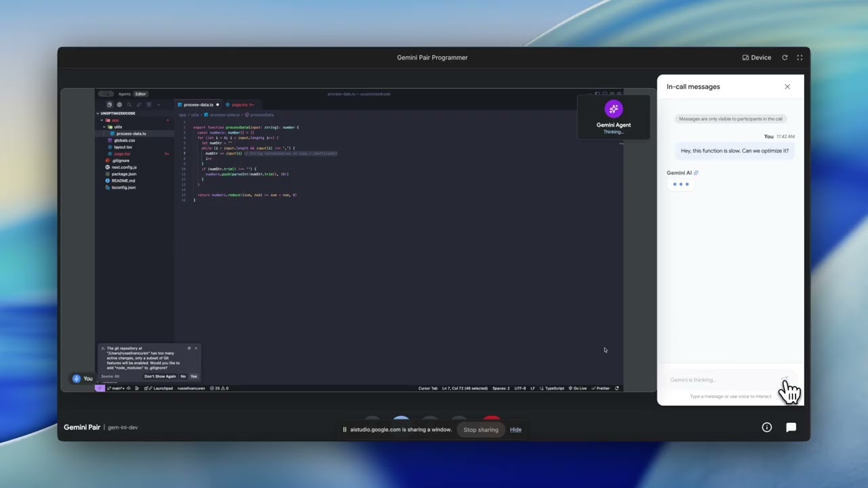Open the git notification settings gear

[x=189, y=348]
